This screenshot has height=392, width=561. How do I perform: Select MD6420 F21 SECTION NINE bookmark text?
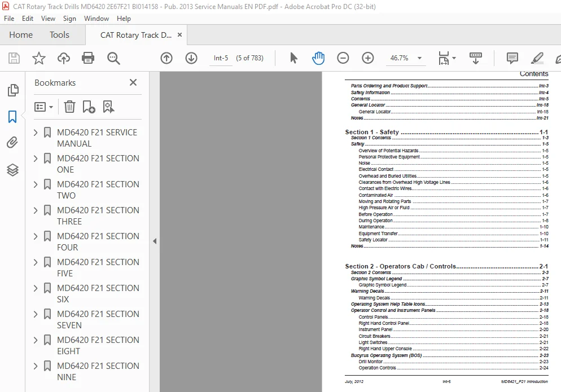point(98,372)
